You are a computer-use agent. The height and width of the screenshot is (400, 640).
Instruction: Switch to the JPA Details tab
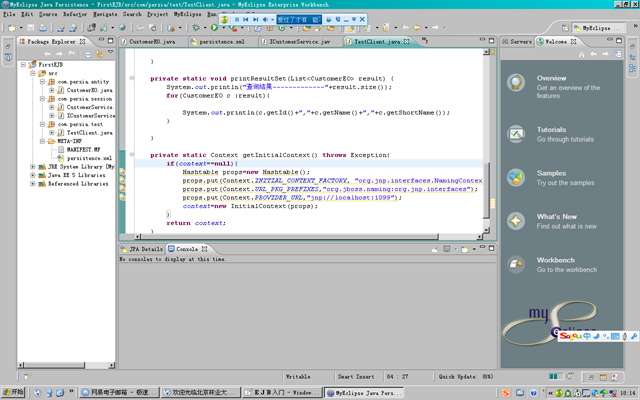click(142, 249)
